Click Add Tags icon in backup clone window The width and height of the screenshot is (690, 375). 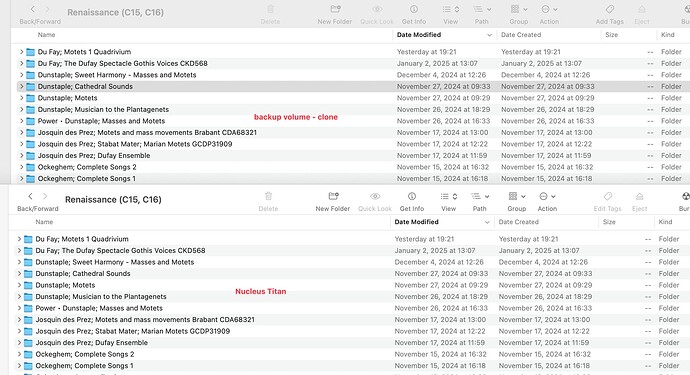609,9
